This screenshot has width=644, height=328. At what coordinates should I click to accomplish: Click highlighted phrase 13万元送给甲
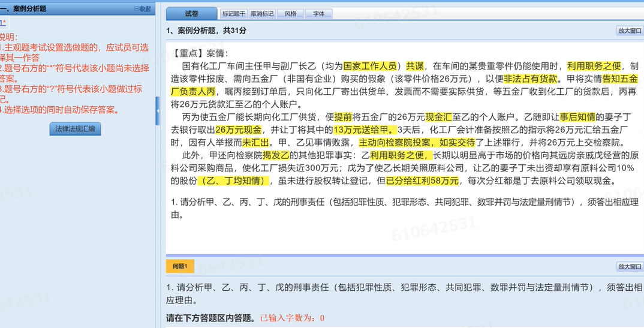[365, 130]
